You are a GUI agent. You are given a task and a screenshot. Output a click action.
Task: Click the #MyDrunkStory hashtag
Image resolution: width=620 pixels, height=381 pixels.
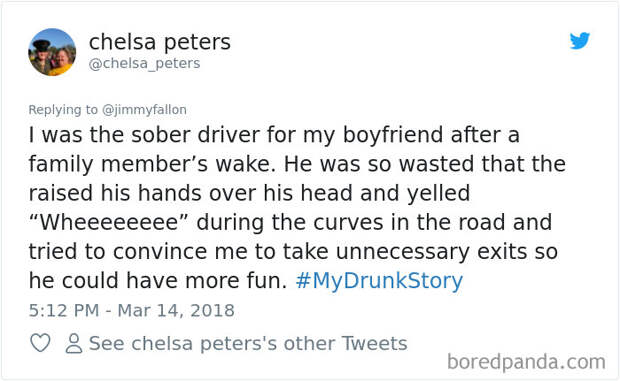(379, 281)
